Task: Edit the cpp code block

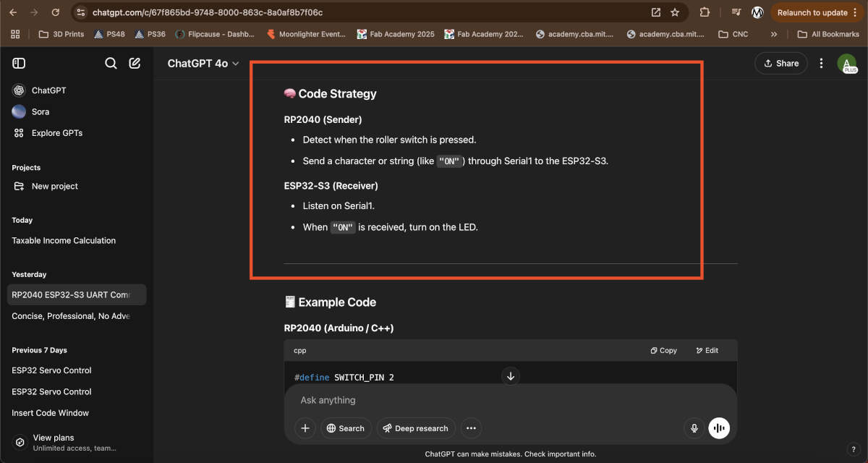Action: [x=707, y=350]
